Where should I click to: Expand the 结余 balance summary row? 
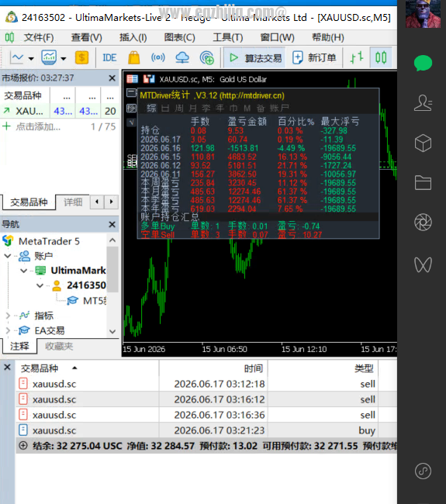22,446
